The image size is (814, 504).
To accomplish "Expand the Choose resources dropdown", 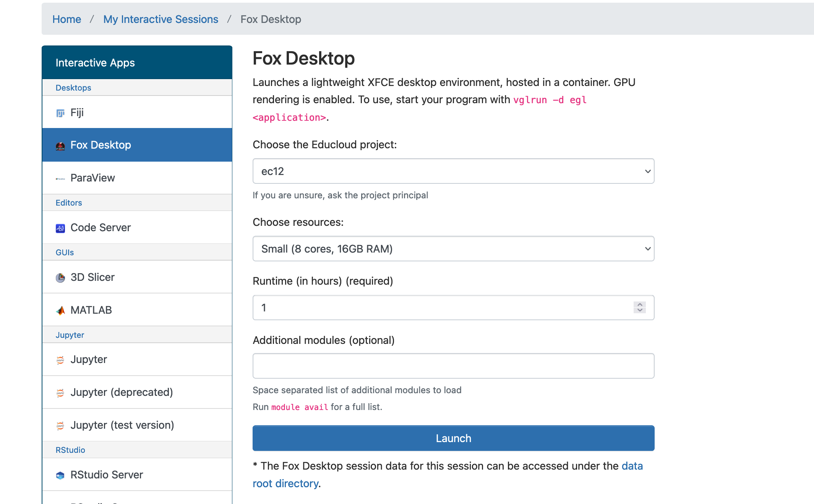I will 453,249.
